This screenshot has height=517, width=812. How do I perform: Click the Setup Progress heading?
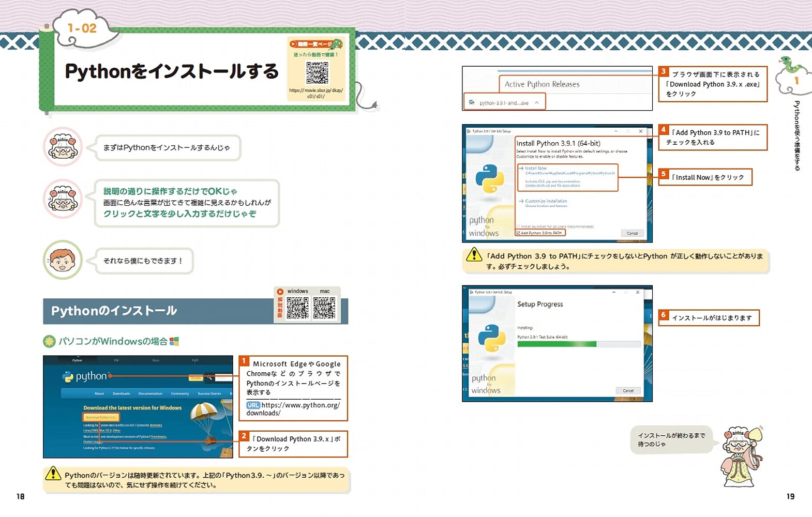click(540, 304)
